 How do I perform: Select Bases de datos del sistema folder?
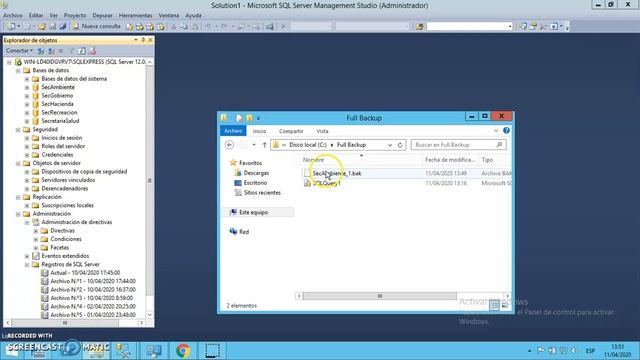pyautogui.click(x=74, y=78)
